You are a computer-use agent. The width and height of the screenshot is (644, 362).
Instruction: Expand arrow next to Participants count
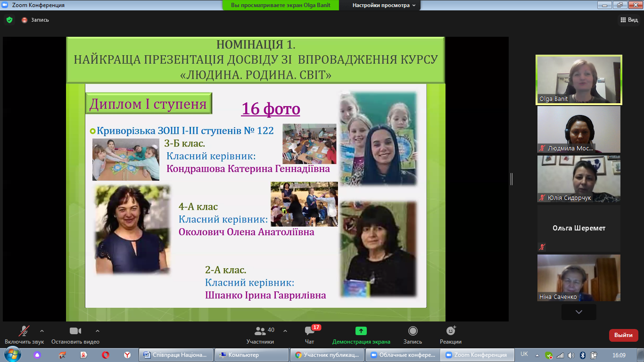pos(285,330)
